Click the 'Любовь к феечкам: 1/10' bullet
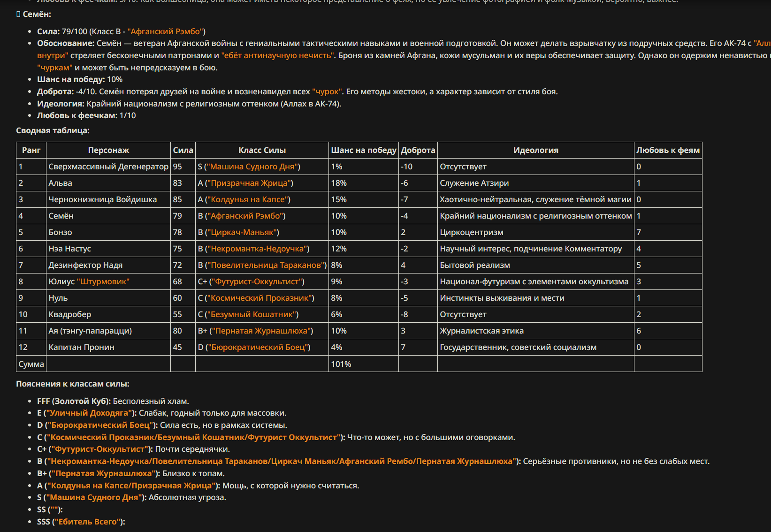The height and width of the screenshot is (532, 771). (86, 115)
